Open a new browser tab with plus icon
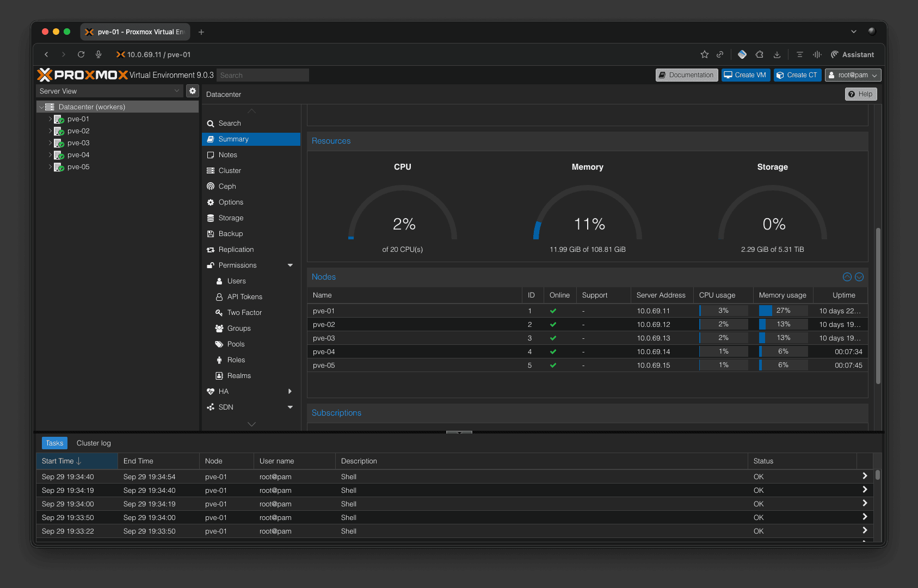Viewport: 918px width, 588px height. click(x=201, y=32)
